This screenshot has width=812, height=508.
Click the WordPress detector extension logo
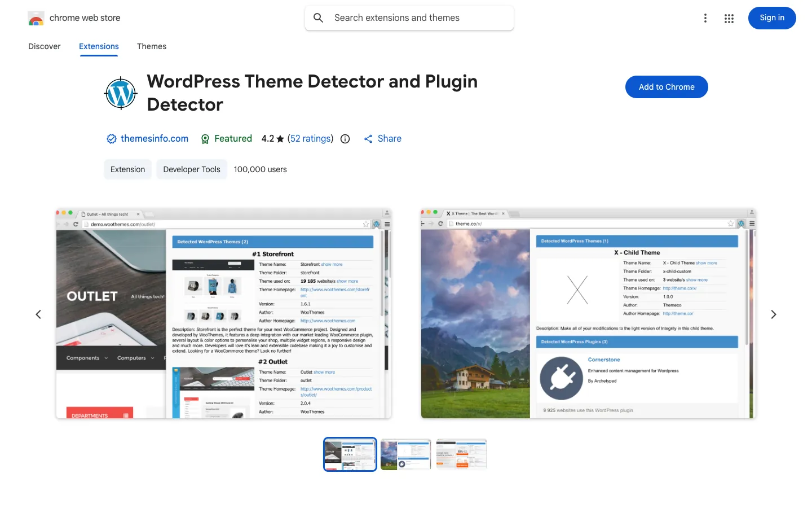[121, 93]
